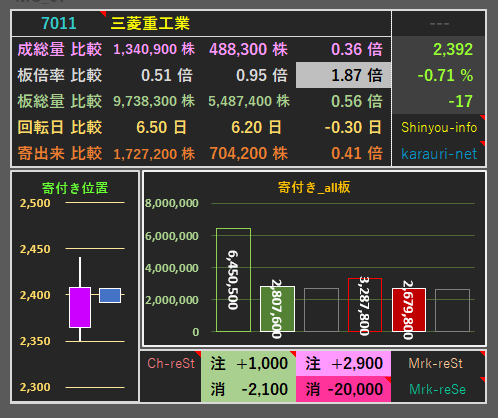The height and width of the screenshot is (418, 498).
Task: Click the -0.30 日 value
Action: pos(353,127)
